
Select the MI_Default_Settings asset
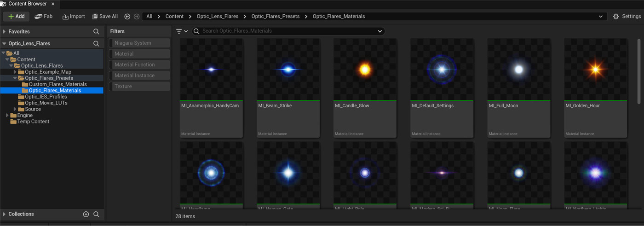click(x=442, y=88)
